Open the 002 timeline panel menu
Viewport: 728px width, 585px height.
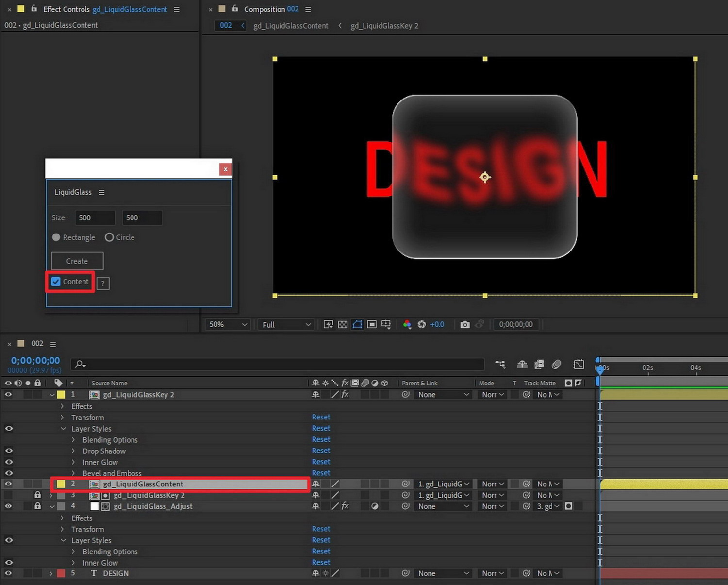53,344
